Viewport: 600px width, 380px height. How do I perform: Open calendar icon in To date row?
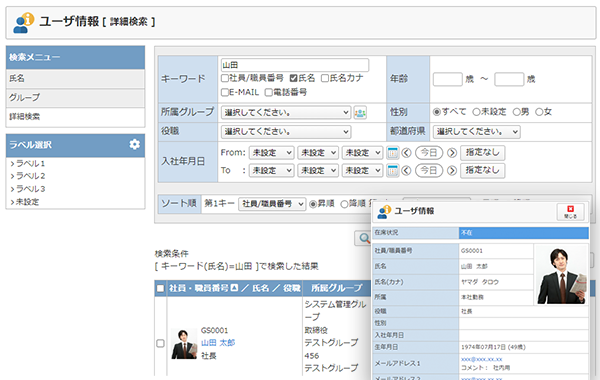point(392,170)
